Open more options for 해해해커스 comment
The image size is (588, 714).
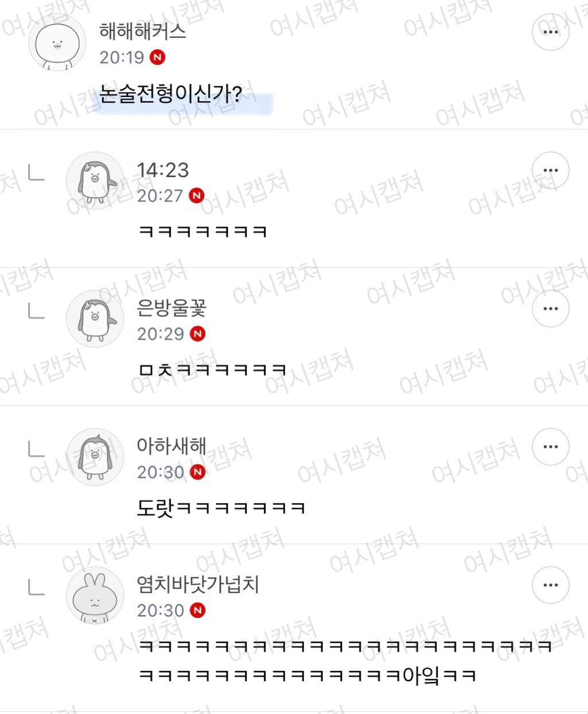(x=550, y=32)
